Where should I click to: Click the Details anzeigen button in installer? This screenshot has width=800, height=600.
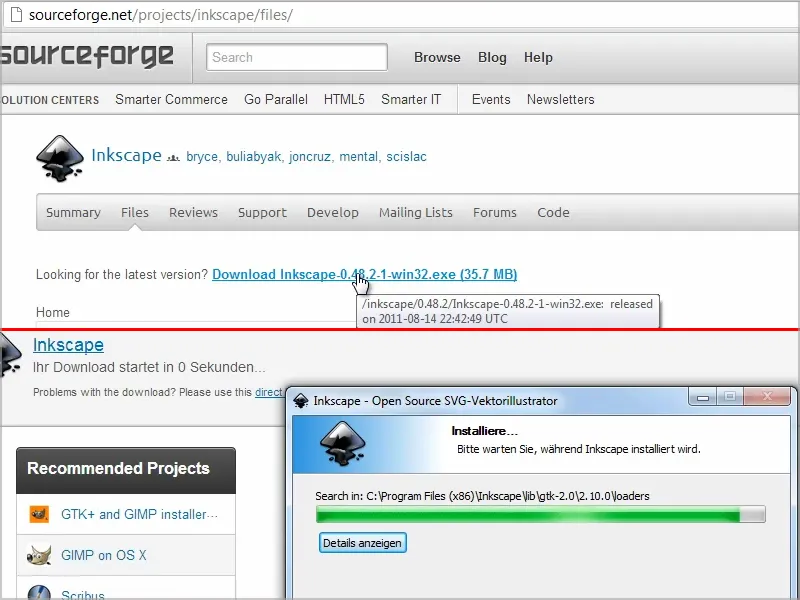click(362, 543)
